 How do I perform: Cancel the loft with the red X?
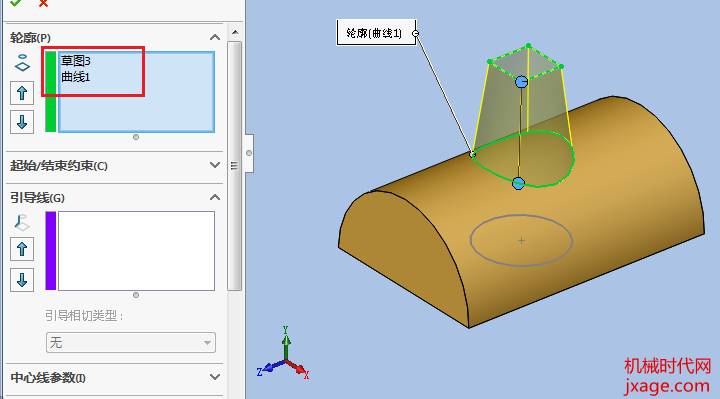pos(43,3)
